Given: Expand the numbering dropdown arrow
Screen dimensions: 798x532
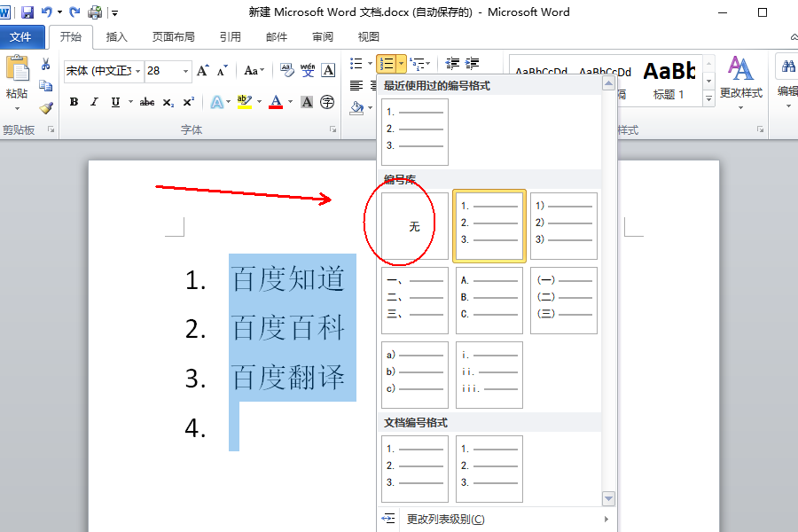Looking at the screenshot, I should (401, 64).
